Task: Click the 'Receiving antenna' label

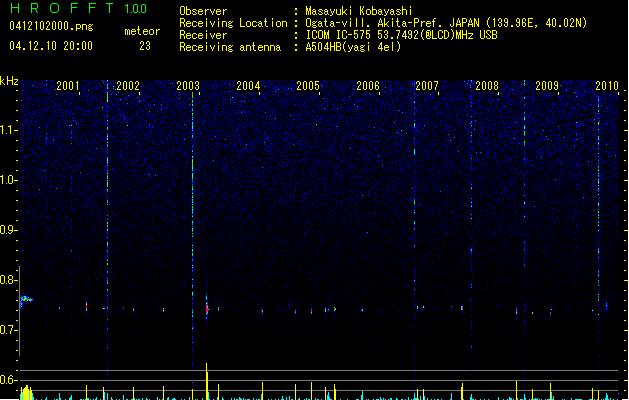Action: coord(230,47)
